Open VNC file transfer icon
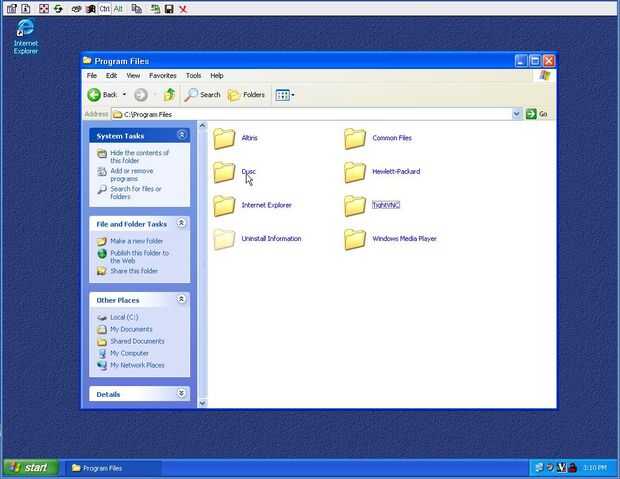 click(136, 8)
